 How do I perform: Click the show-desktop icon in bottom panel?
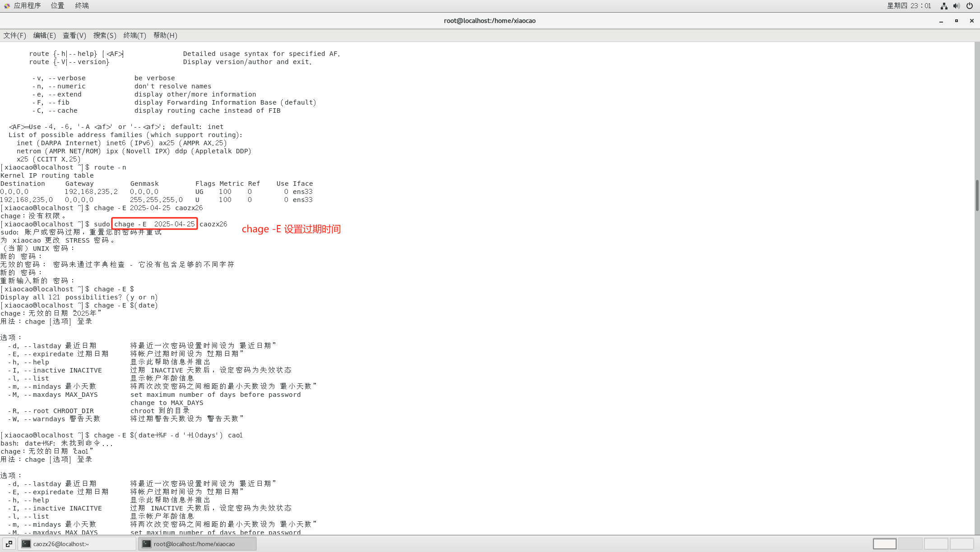pyautogui.click(x=9, y=544)
